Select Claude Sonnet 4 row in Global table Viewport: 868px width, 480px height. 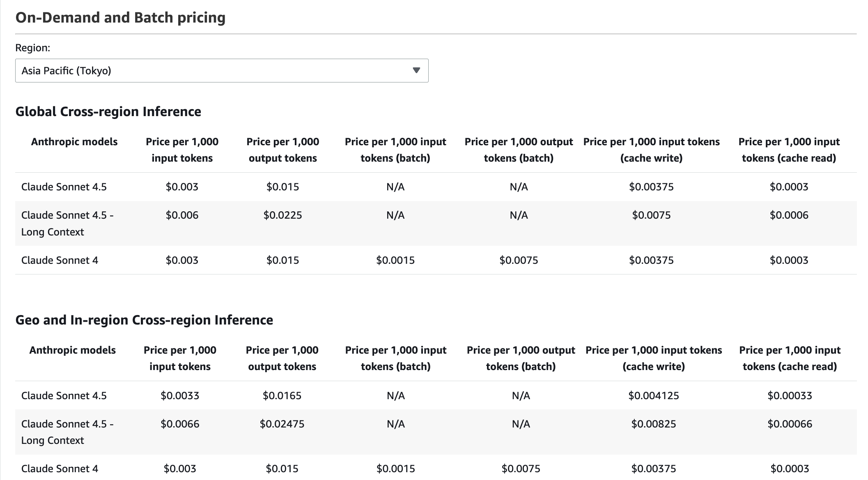(60, 260)
